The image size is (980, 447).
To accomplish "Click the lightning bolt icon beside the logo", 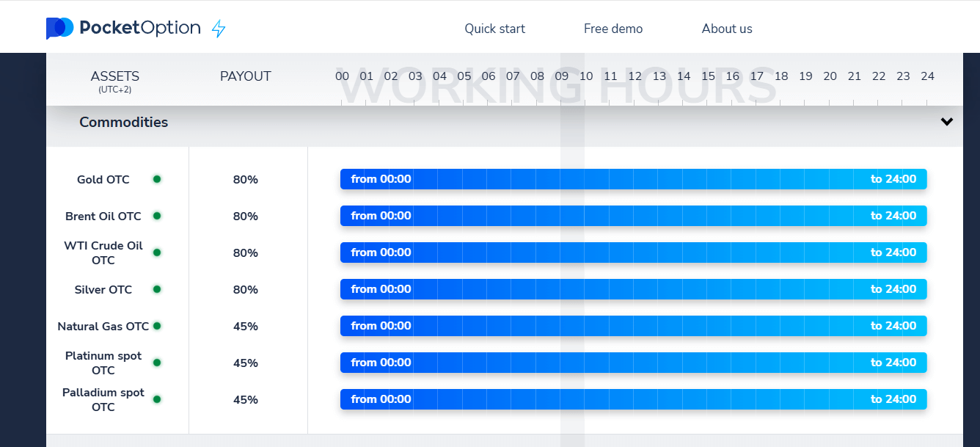I will (219, 29).
